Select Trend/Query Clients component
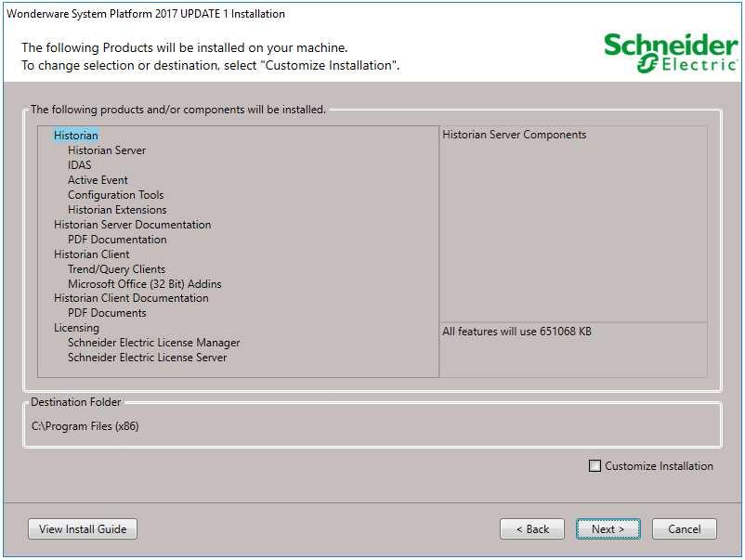 [117, 268]
